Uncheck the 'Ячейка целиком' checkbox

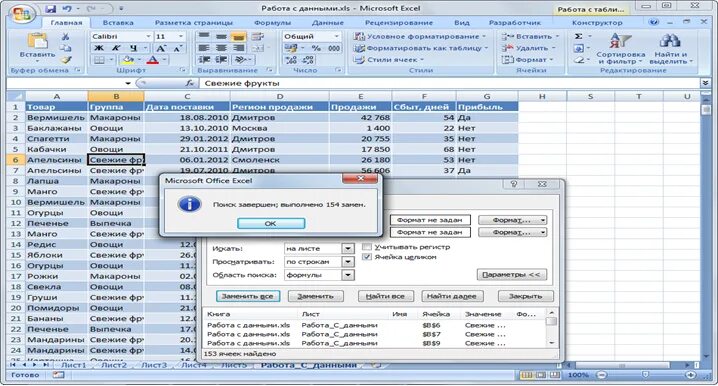367,257
